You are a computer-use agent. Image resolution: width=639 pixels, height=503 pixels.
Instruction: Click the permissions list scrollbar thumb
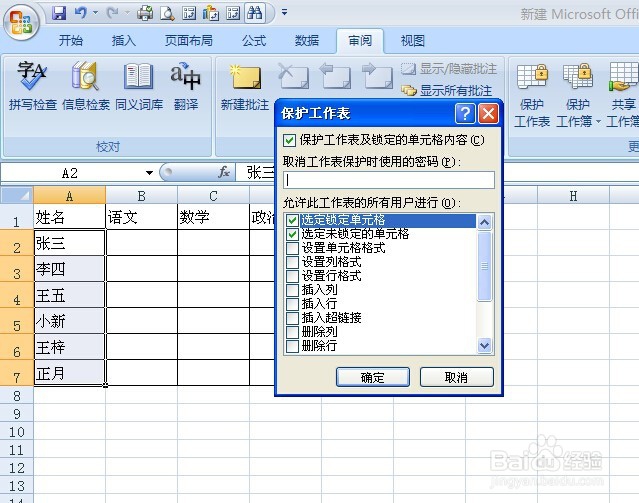[484, 266]
